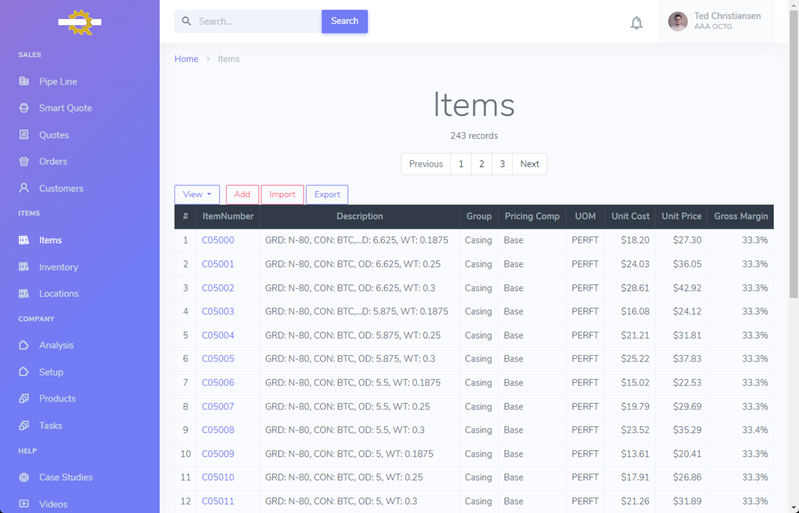Click the gear logo at top left
Viewport: 799px width, 513px height.
pyautogui.click(x=79, y=22)
